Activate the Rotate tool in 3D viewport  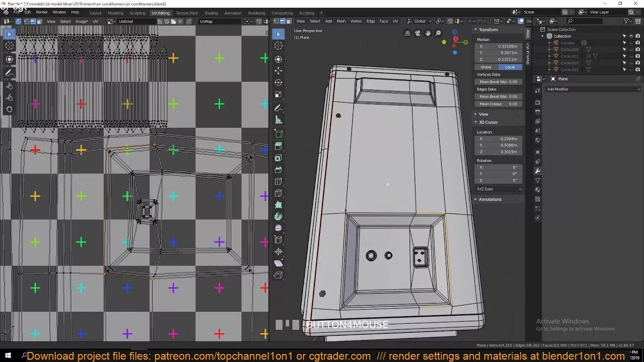pyautogui.click(x=278, y=82)
